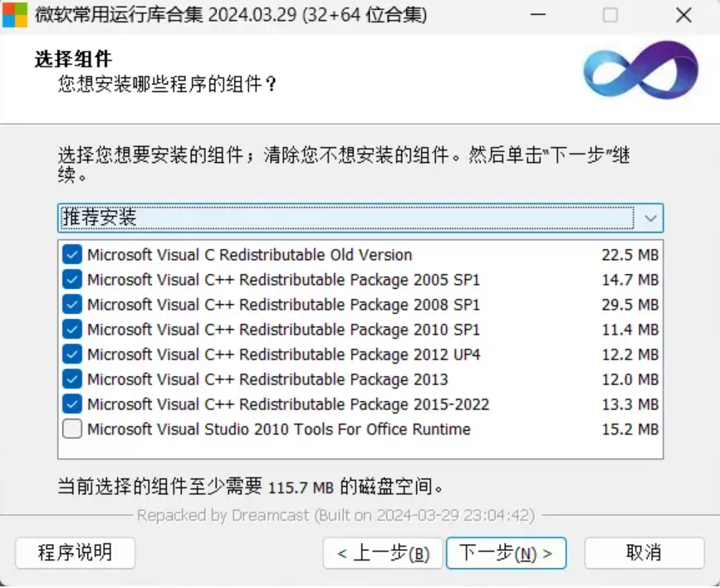Click 下一步(N) to continue
Screen dimensions: 720x588
[x=506, y=553]
